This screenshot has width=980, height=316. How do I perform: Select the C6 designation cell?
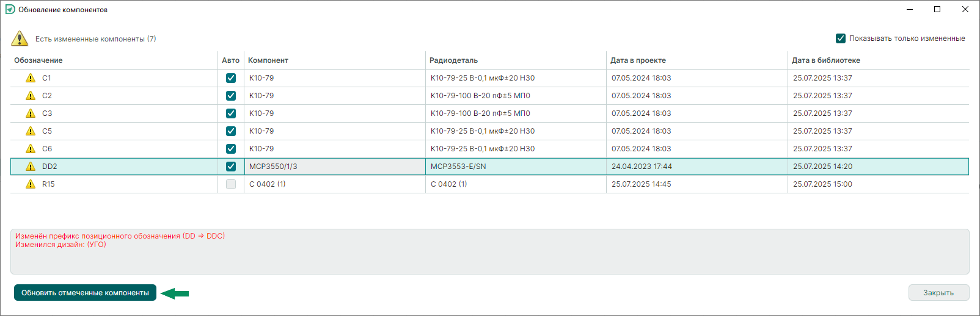click(x=114, y=149)
